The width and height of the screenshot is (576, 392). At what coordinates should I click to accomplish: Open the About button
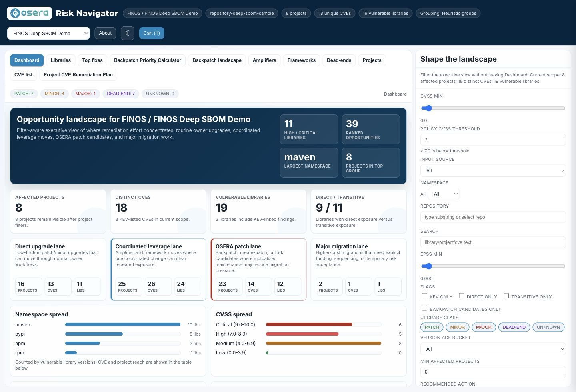[105, 33]
